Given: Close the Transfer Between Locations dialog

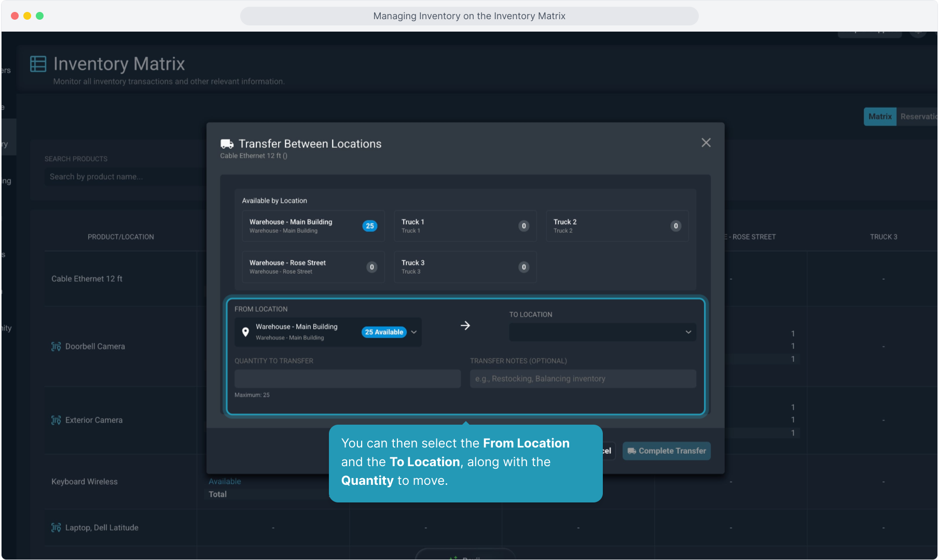Looking at the screenshot, I should 706,143.
